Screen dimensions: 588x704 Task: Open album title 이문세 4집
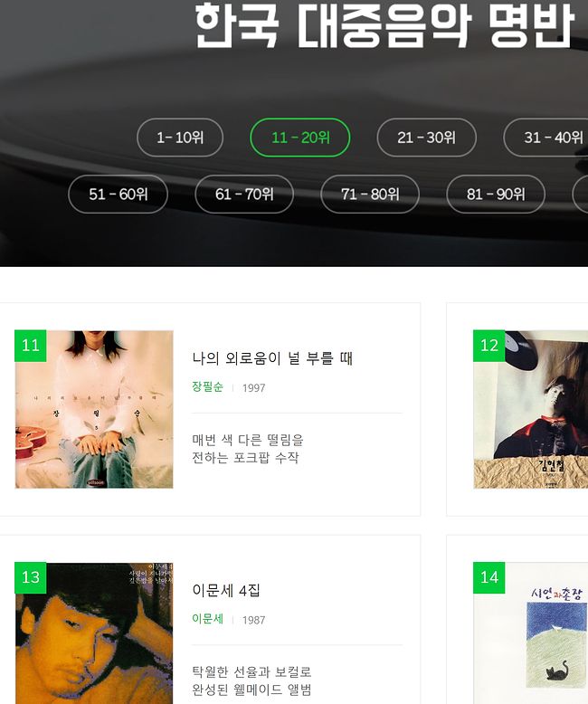[x=226, y=590]
